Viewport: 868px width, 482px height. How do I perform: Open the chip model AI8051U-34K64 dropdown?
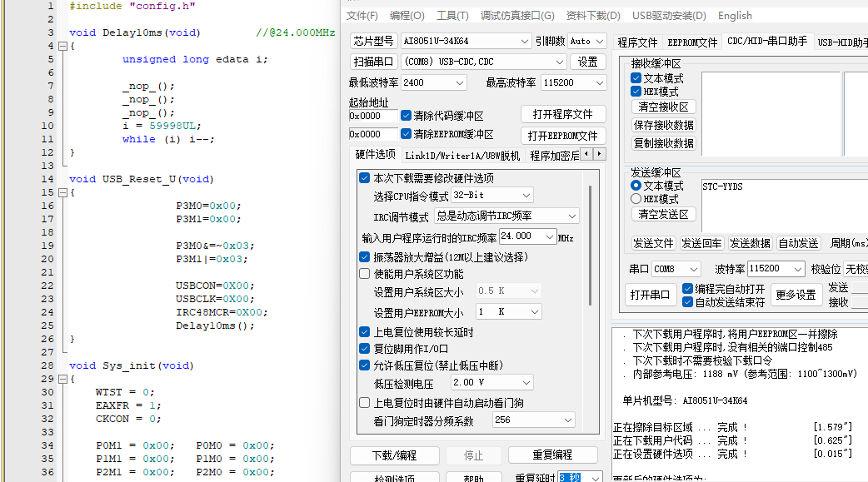click(466, 41)
